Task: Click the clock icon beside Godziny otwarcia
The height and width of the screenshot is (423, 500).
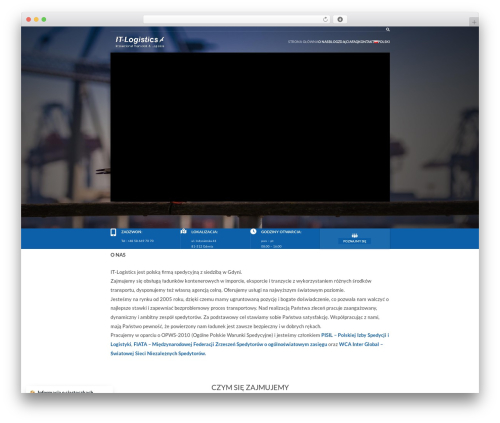Action: pyautogui.click(x=253, y=231)
